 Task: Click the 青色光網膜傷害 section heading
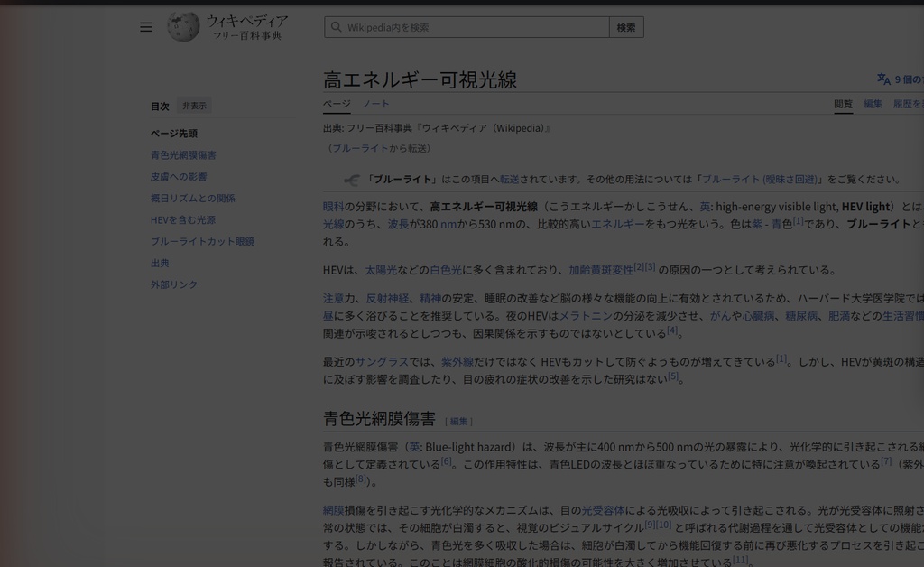pyautogui.click(x=380, y=418)
